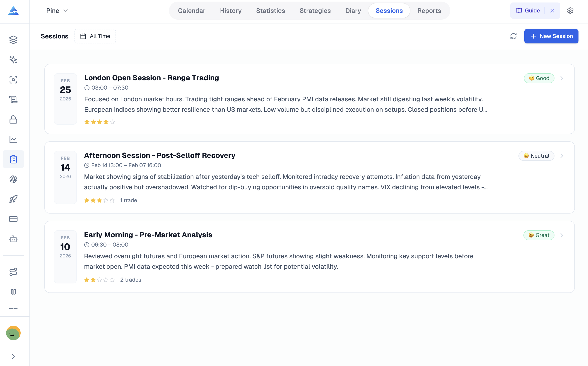Open the settings gear icon

pyautogui.click(x=570, y=11)
